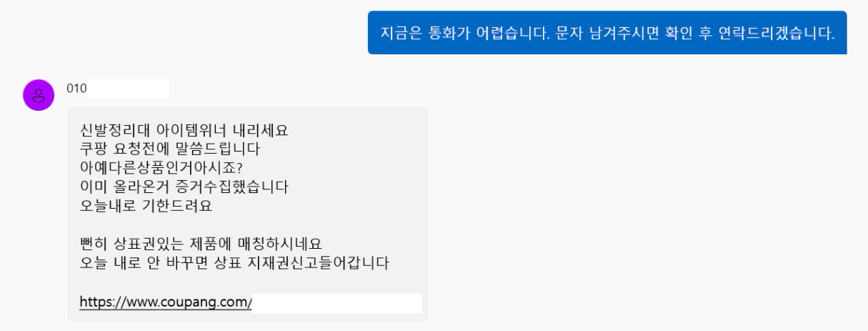Click the line '쿠팡 요청전에 말씀드립니다'
The height and width of the screenshot is (331, 868).
tap(170, 150)
